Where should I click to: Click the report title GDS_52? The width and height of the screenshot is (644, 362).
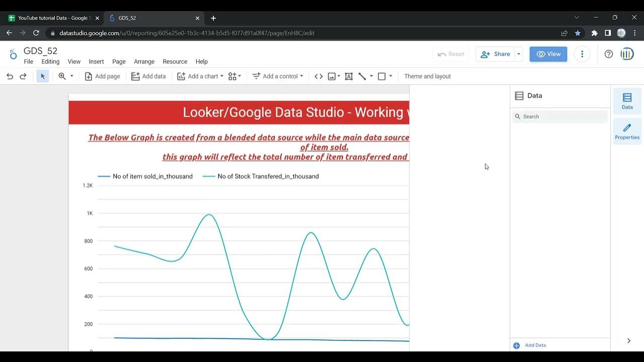pyautogui.click(x=40, y=51)
